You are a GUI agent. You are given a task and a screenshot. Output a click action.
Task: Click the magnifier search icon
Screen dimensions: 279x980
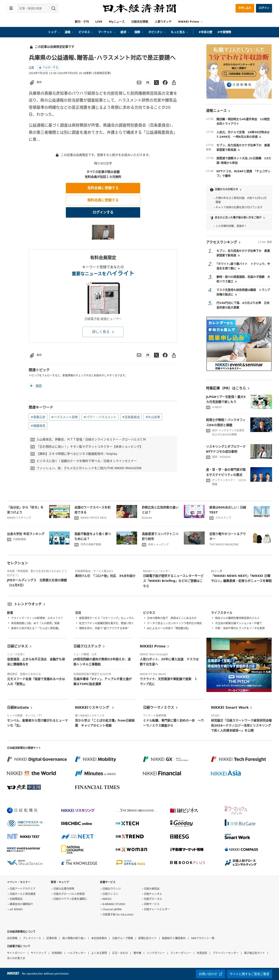click(54, 8)
